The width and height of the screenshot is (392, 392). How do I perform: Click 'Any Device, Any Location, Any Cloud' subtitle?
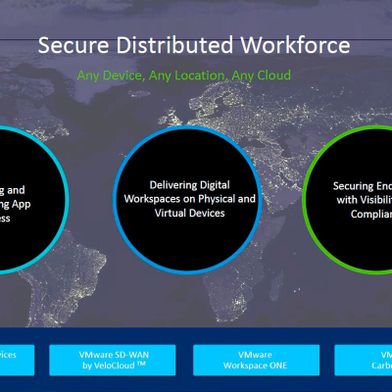tap(184, 76)
